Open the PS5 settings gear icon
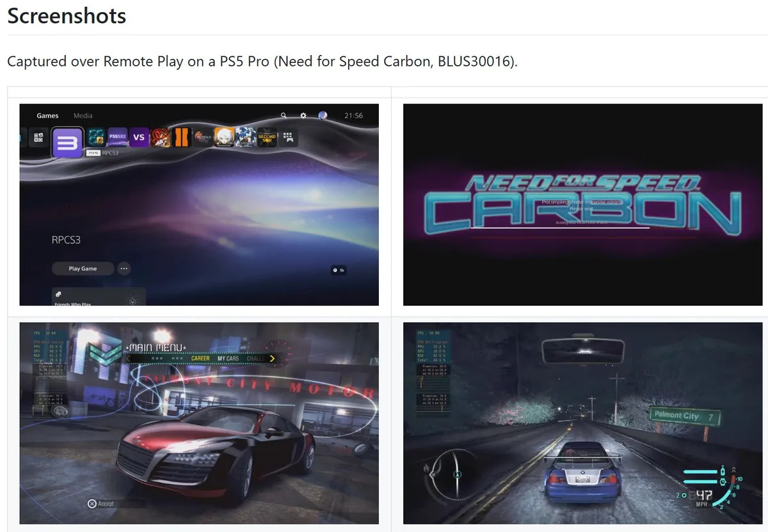Image resolution: width=768 pixels, height=532 pixels. click(x=303, y=116)
